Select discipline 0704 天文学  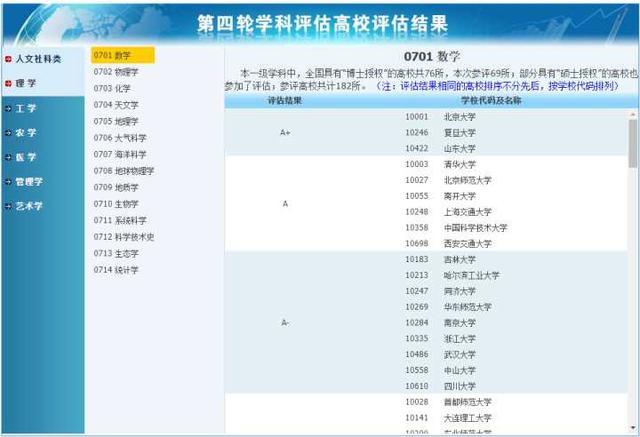click(116, 105)
